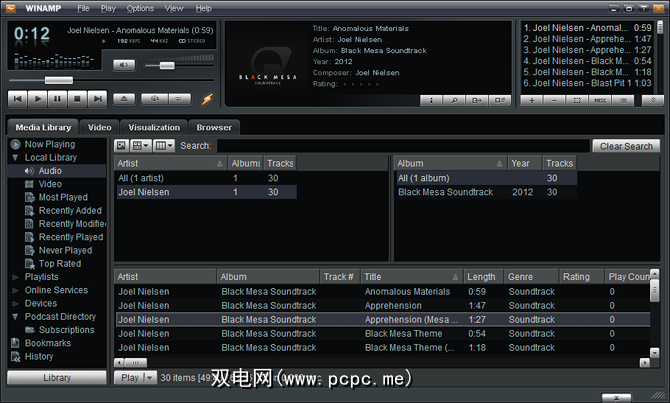The width and height of the screenshot is (670, 403).
Task: Toggle shuffle mode
Action: click(155, 99)
